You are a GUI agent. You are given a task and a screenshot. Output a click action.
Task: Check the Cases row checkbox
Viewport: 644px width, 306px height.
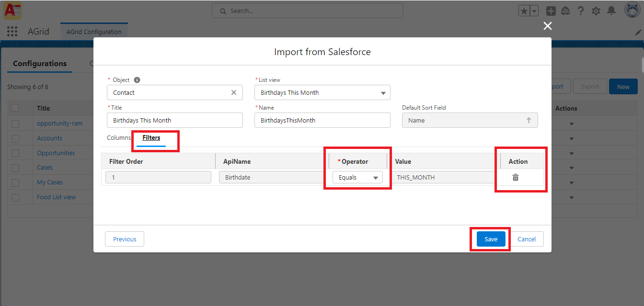tap(15, 168)
